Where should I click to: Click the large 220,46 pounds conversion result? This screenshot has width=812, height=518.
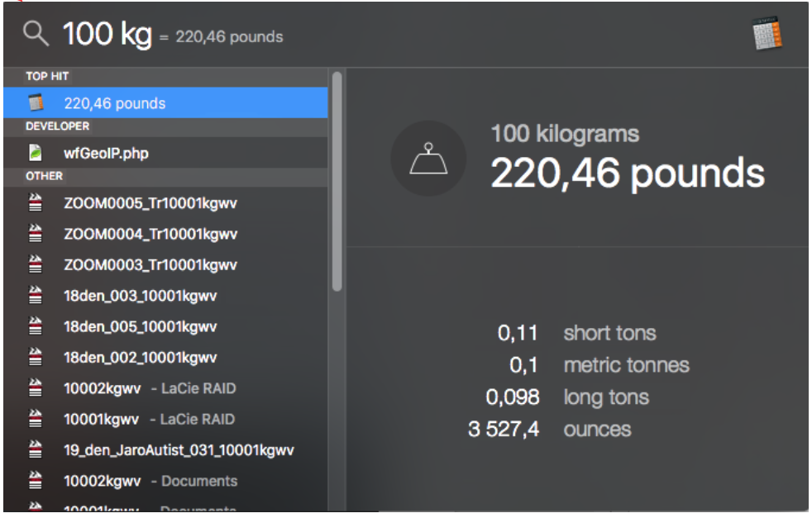point(628,173)
